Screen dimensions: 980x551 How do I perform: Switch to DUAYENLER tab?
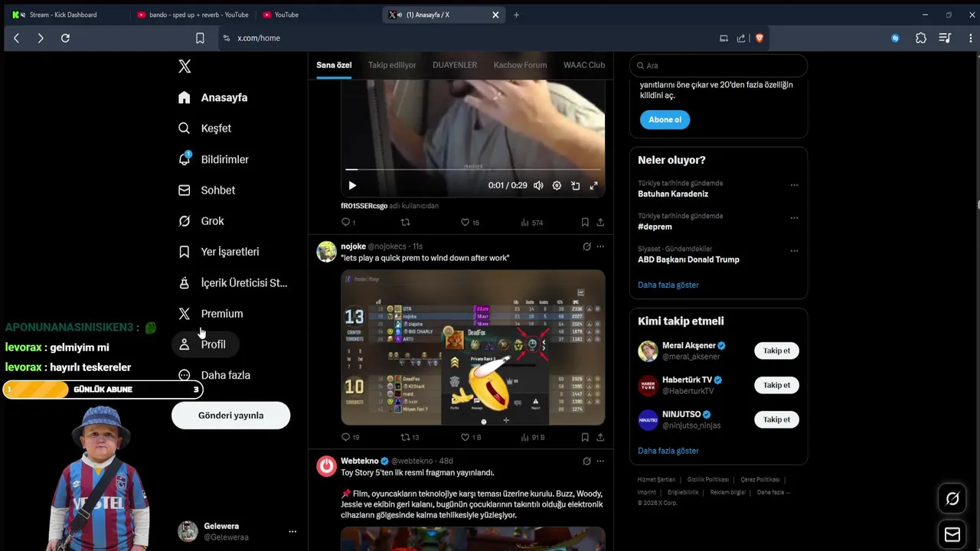click(x=455, y=65)
